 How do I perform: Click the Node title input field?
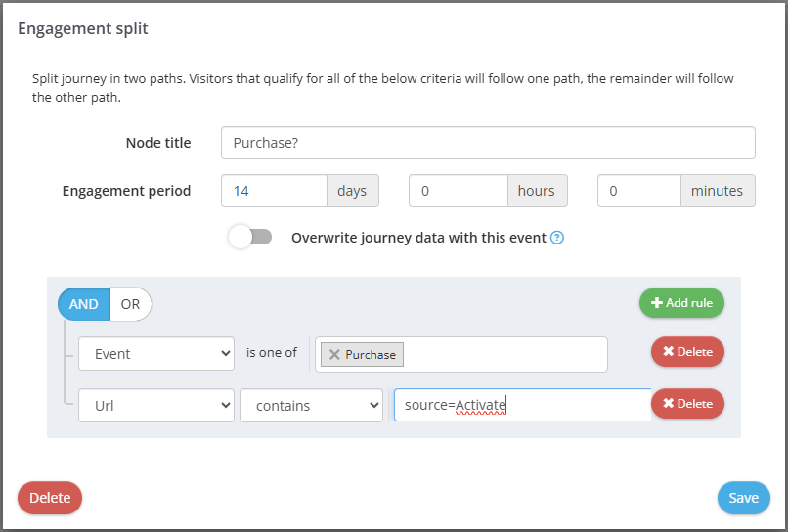[488, 143]
